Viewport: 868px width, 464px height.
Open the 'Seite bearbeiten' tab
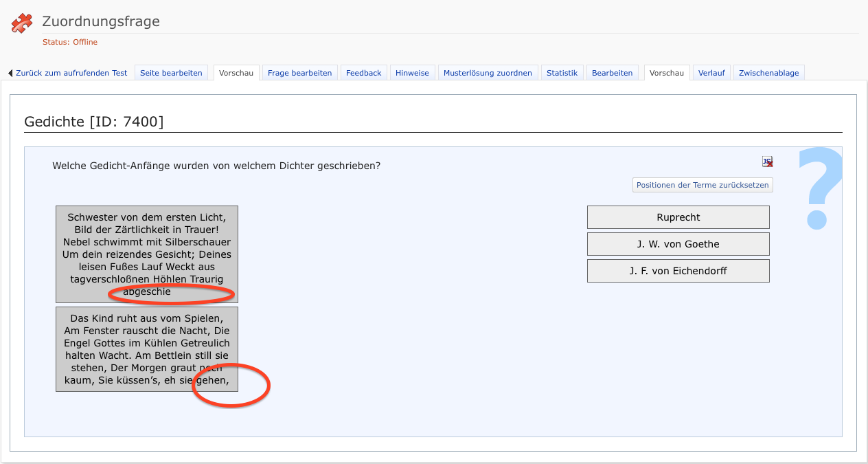(x=171, y=73)
